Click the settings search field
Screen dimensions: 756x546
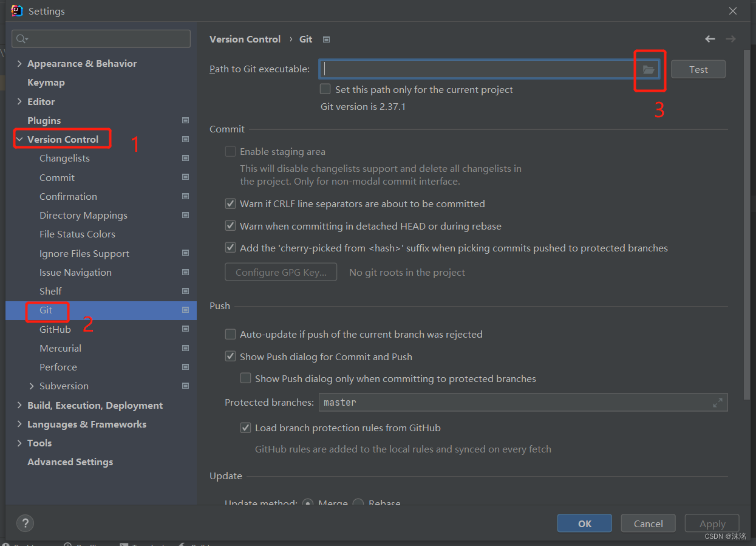coord(101,39)
